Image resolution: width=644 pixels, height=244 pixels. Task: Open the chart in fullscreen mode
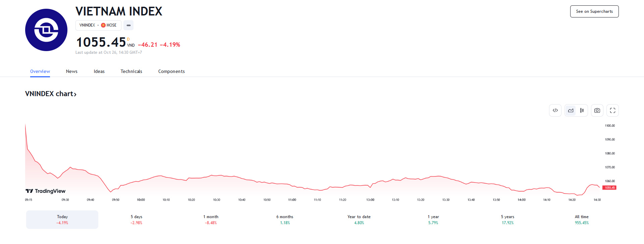pos(612,111)
